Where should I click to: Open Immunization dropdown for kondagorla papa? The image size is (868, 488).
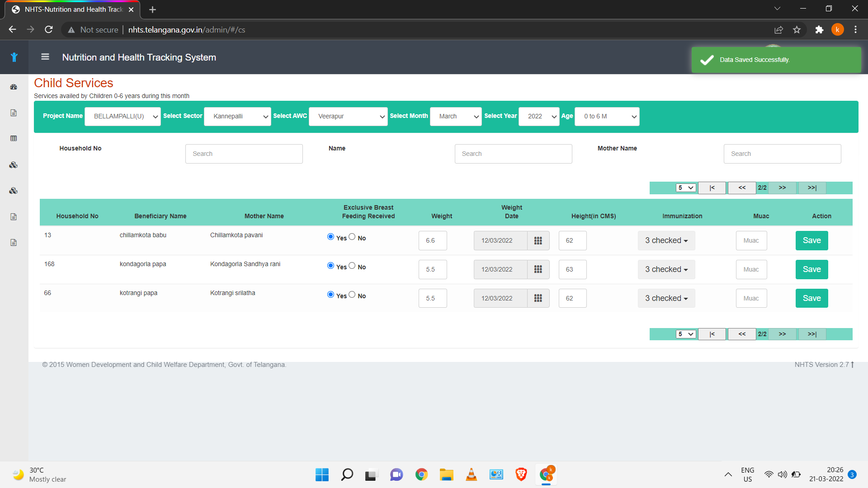pyautogui.click(x=666, y=269)
